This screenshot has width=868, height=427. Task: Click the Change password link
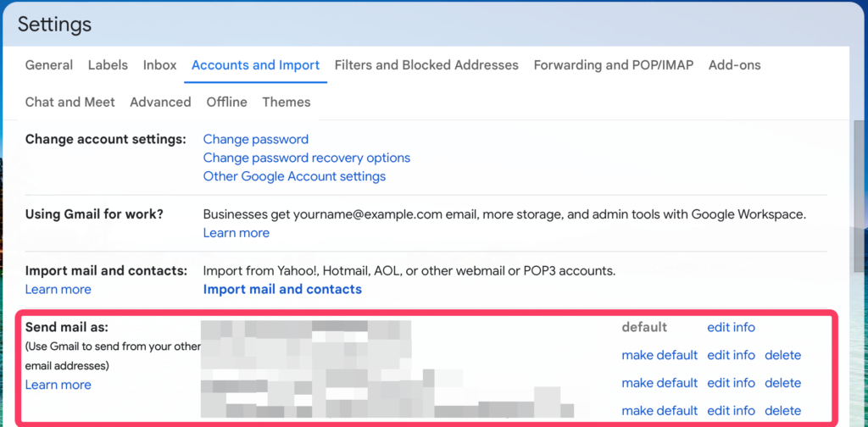[256, 139]
